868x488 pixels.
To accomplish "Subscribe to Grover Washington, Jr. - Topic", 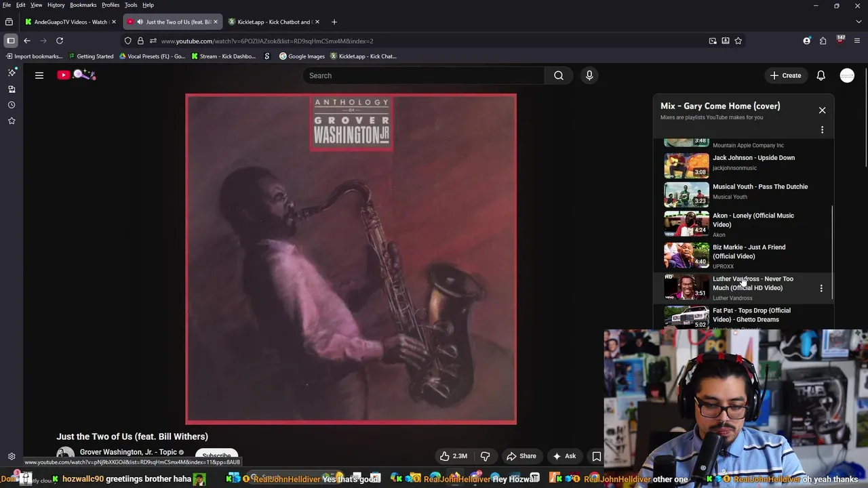I will point(216,455).
